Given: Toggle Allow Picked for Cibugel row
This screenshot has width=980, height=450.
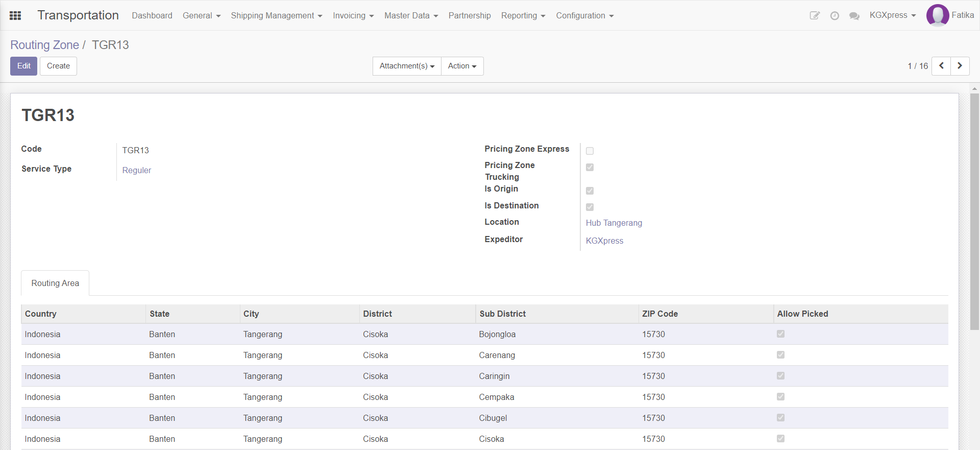Looking at the screenshot, I should coord(780,417).
